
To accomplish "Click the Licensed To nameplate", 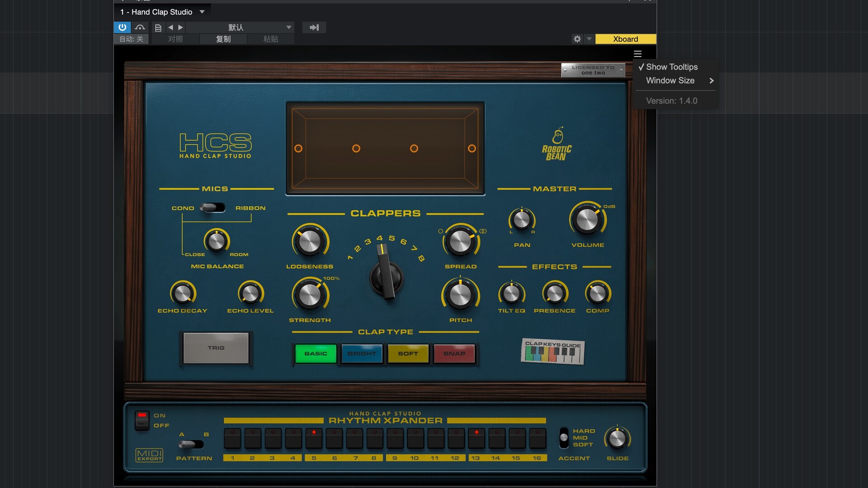I will point(593,70).
